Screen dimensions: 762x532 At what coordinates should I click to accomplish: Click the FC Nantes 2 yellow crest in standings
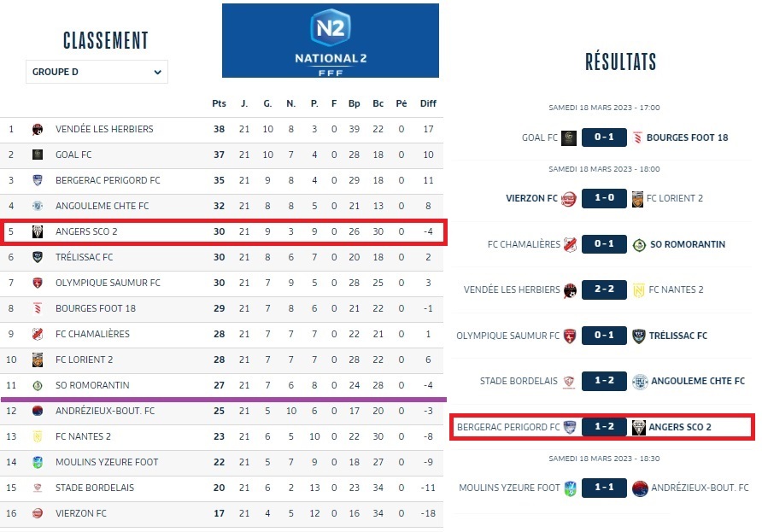(x=38, y=437)
